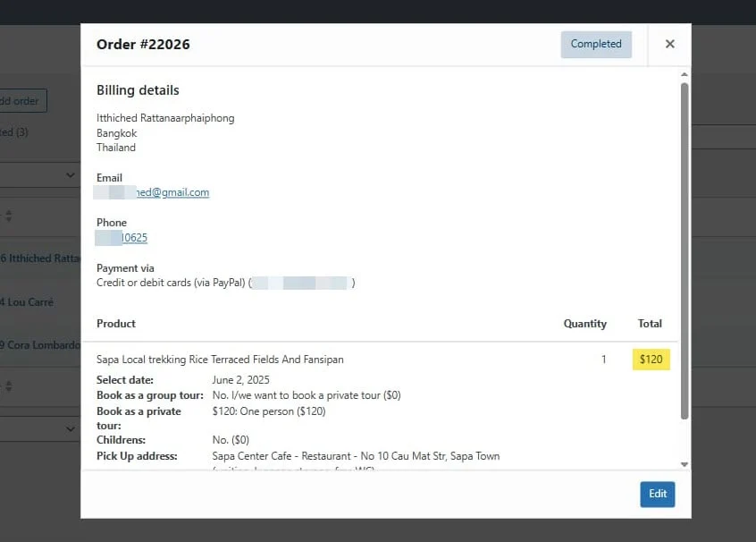756x542 pixels.
Task: Click the Product column header
Action: click(x=115, y=324)
